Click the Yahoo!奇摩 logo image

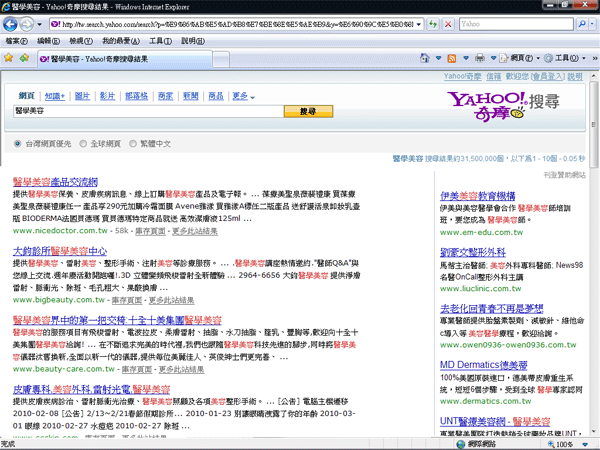tap(503, 106)
